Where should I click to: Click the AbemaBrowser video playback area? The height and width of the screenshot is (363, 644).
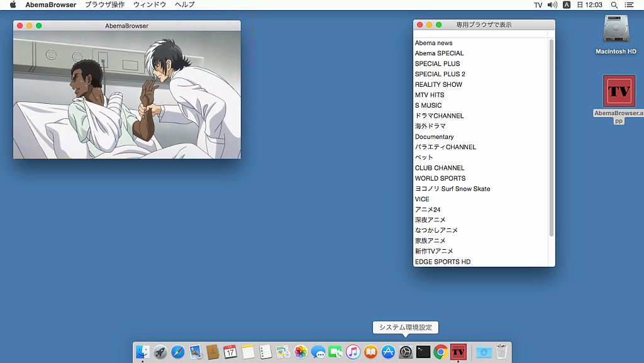pyautogui.click(x=127, y=95)
